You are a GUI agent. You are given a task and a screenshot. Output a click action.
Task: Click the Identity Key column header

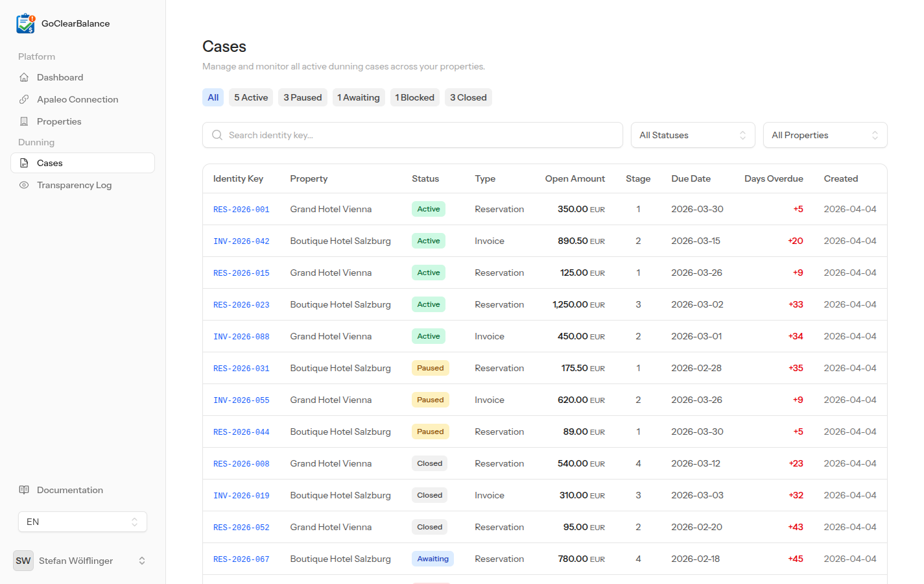click(238, 178)
